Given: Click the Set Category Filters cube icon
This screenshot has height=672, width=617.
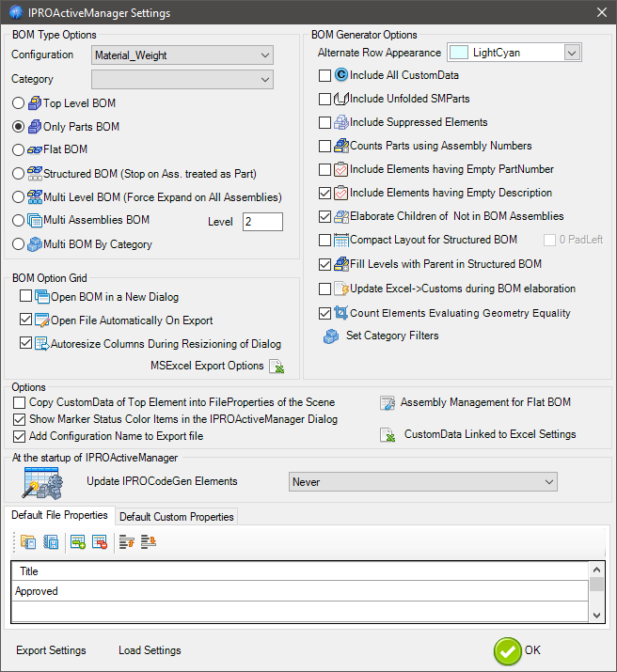Looking at the screenshot, I should point(331,336).
